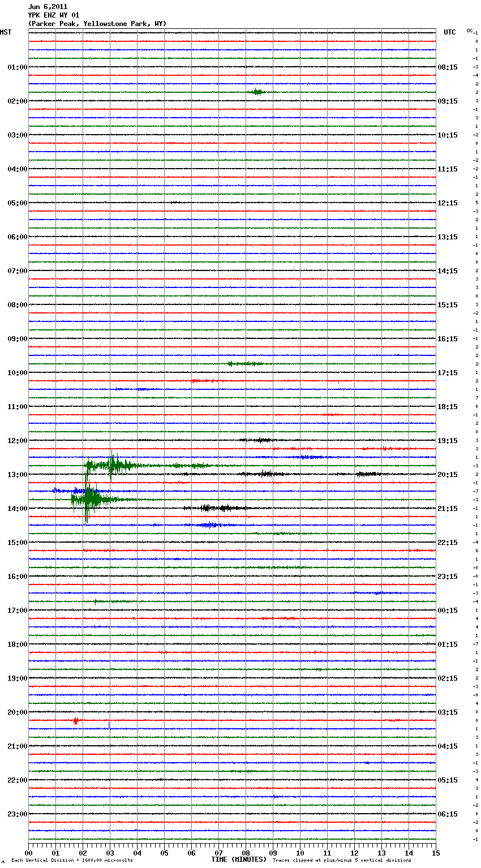Click the 20:00 MST time label
Screen dimensions: 481x868
click(17, 712)
